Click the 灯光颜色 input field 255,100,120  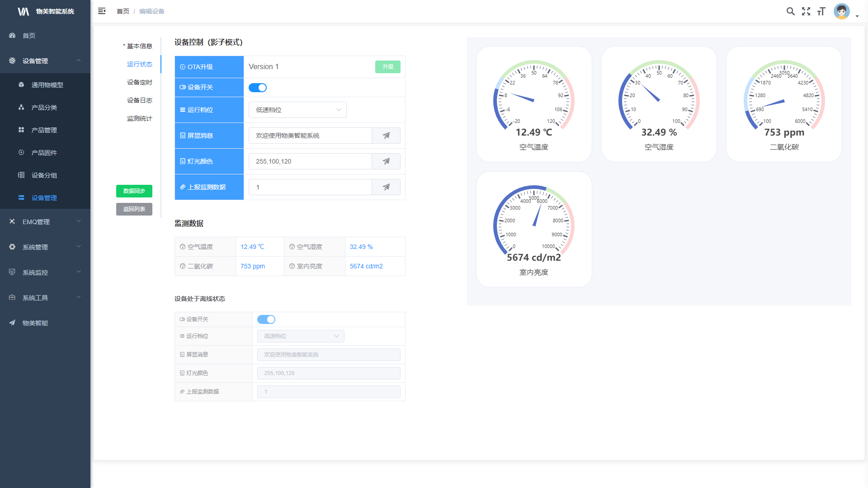click(310, 161)
